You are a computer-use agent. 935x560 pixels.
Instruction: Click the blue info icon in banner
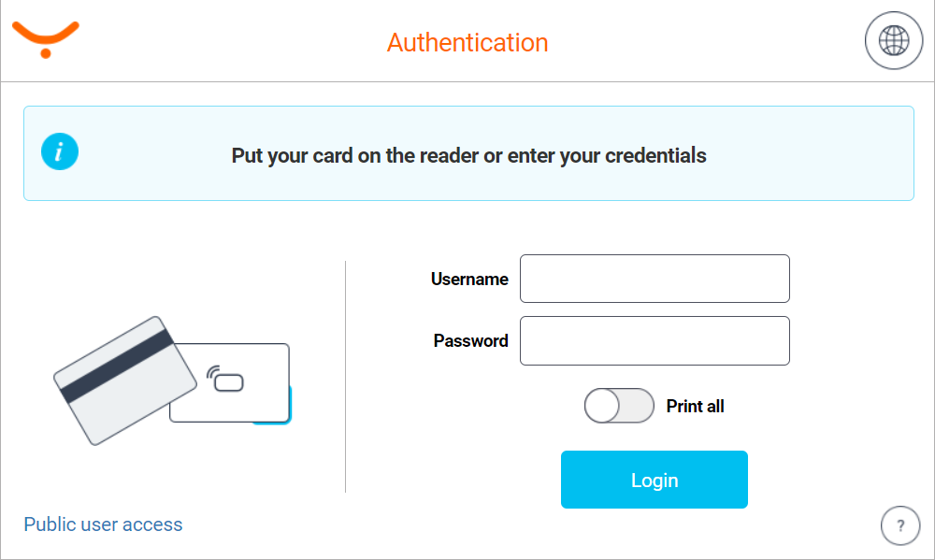(x=60, y=151)
